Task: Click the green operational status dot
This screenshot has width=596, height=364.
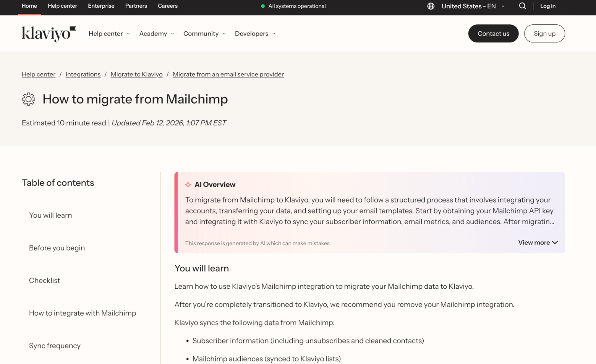Action: [263, 6]
